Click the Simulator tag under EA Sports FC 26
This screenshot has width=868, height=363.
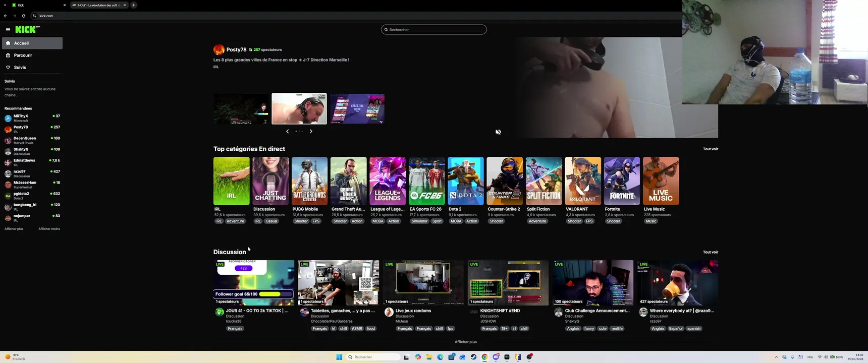(x=419, y=221)
